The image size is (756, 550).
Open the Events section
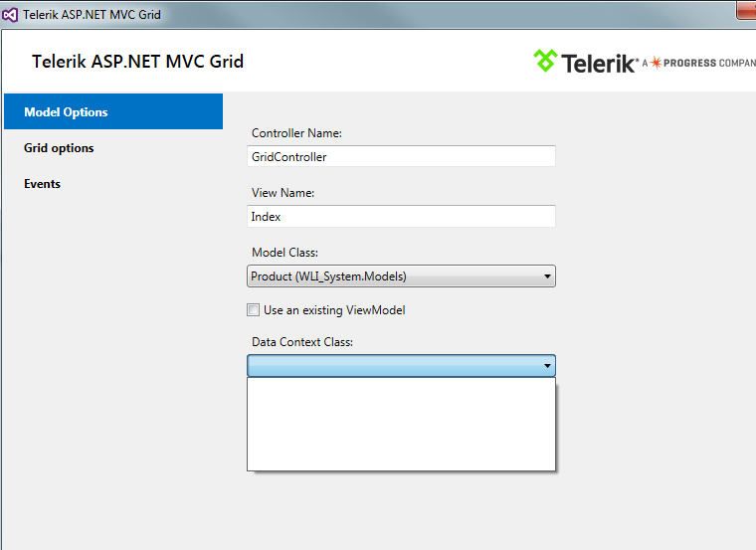pyautogui.click(x=43, y=184)
